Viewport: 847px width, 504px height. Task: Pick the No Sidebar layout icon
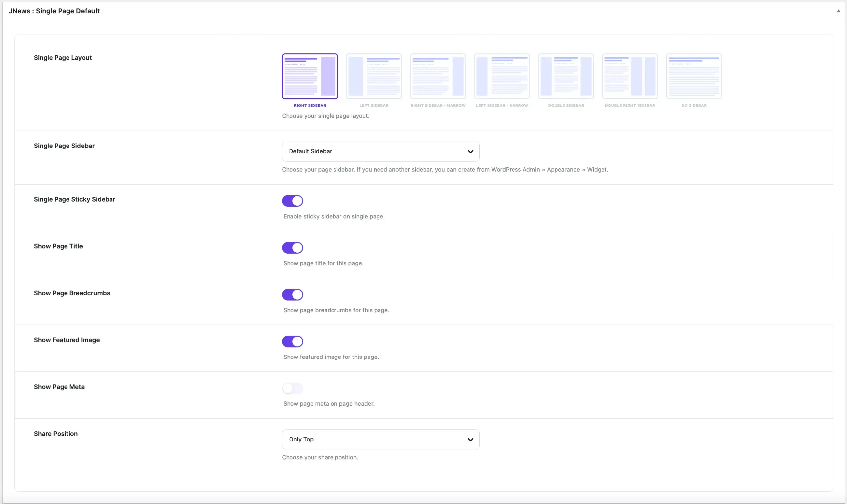694,76
